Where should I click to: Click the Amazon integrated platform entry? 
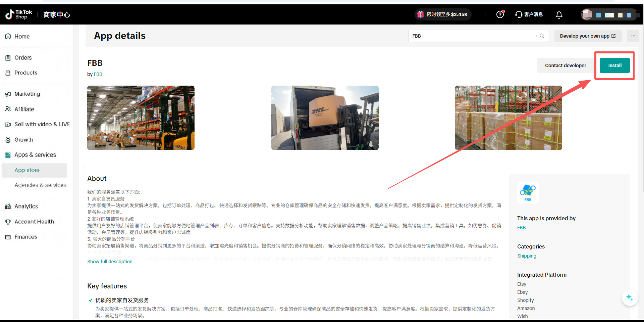point(526,308)
